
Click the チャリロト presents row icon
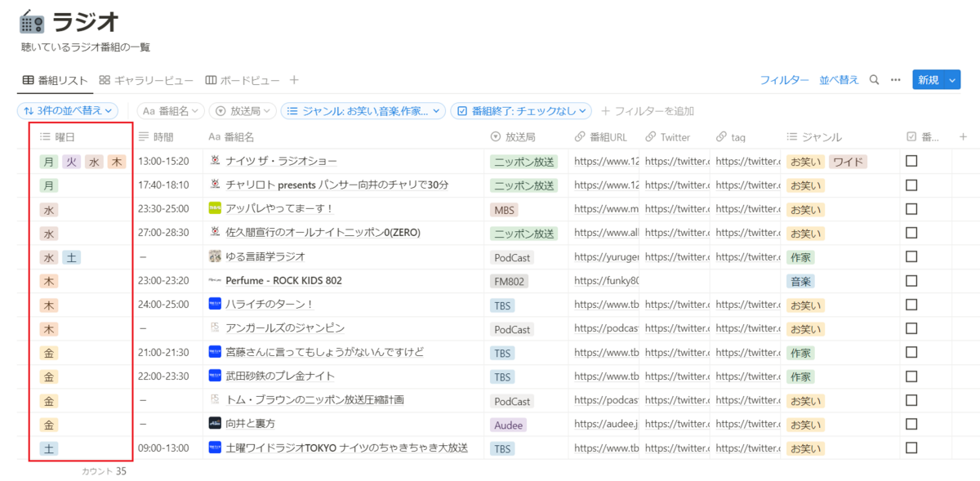[x=215, y=185]
